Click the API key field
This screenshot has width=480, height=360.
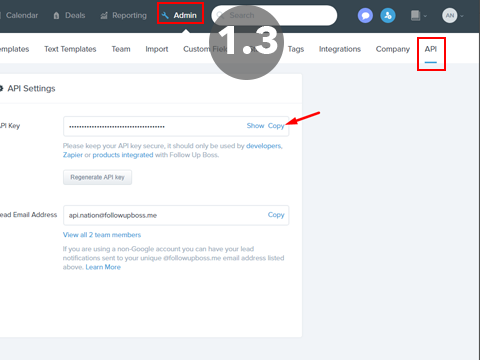176,126
